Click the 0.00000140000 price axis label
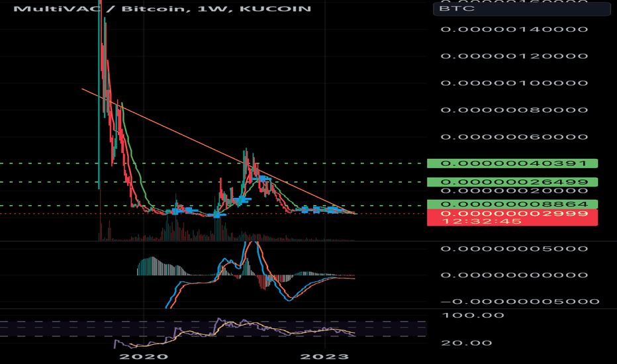The image size is (617, 364). [514, 29]
